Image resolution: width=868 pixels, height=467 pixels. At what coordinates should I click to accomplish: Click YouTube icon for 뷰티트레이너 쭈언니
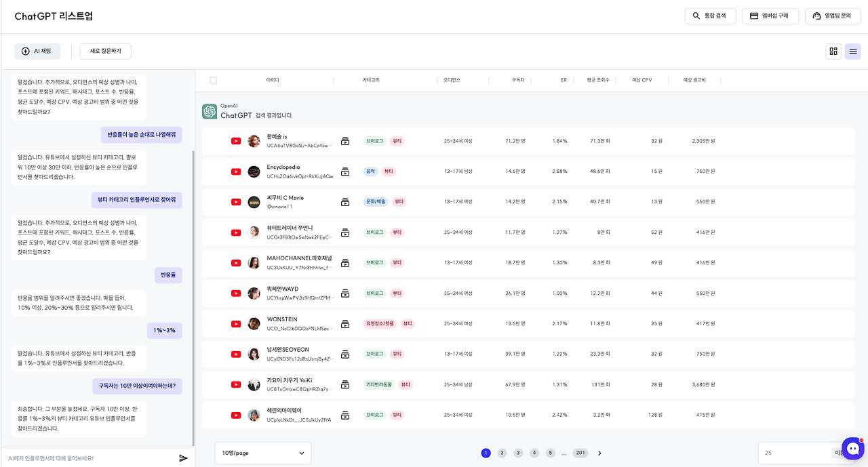(x=236, y=232)
